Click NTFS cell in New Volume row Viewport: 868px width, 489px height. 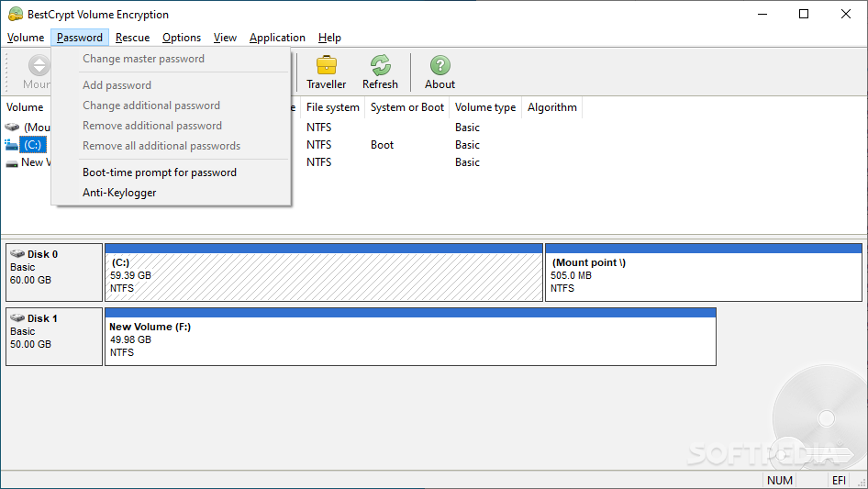click(x=319, y=162)
